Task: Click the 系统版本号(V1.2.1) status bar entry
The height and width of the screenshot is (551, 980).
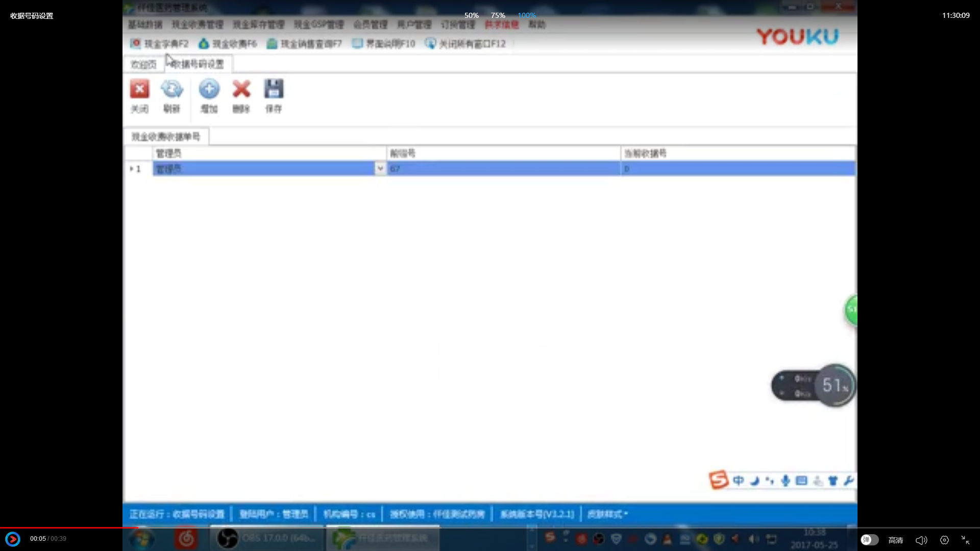Action: click(x=537, y=514)
